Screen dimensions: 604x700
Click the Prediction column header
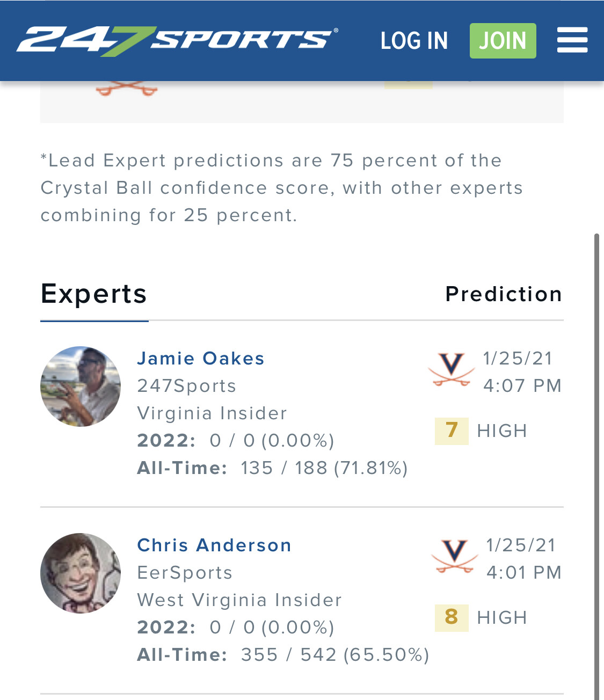pyautogui.click(x=504, y=294)
